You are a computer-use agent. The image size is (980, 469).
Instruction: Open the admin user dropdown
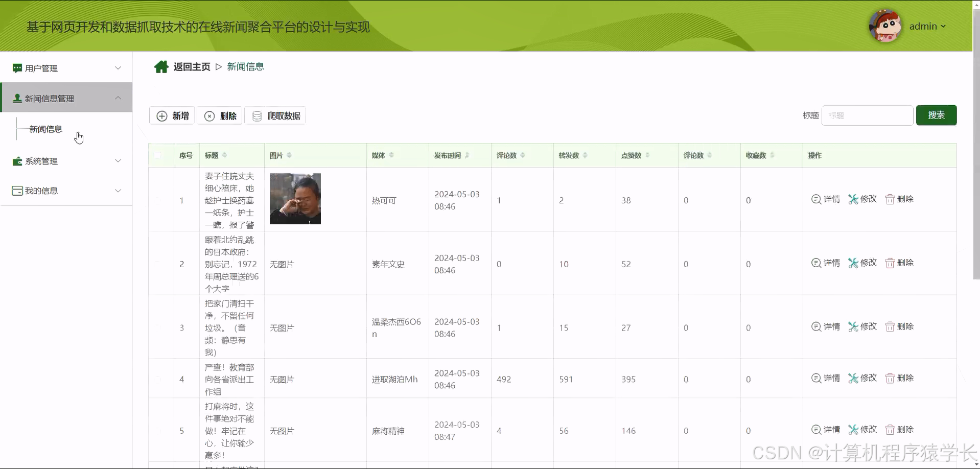tap(927, 26)
